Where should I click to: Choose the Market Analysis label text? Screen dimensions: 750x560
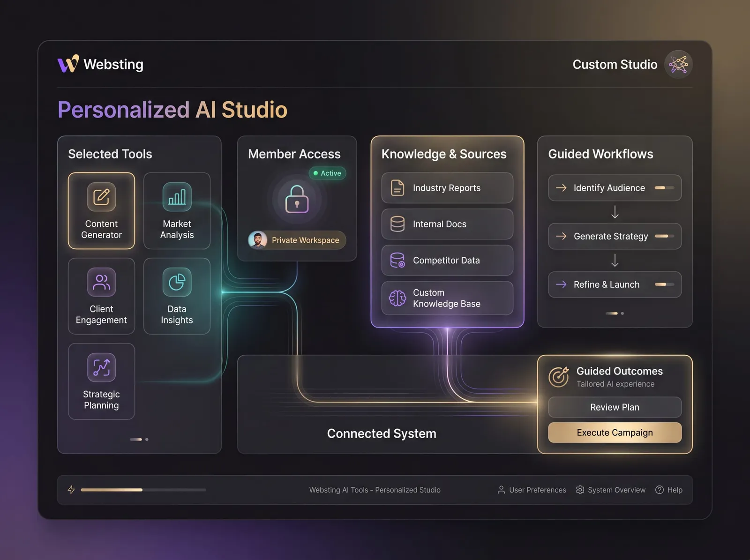[x=177, y=229]
